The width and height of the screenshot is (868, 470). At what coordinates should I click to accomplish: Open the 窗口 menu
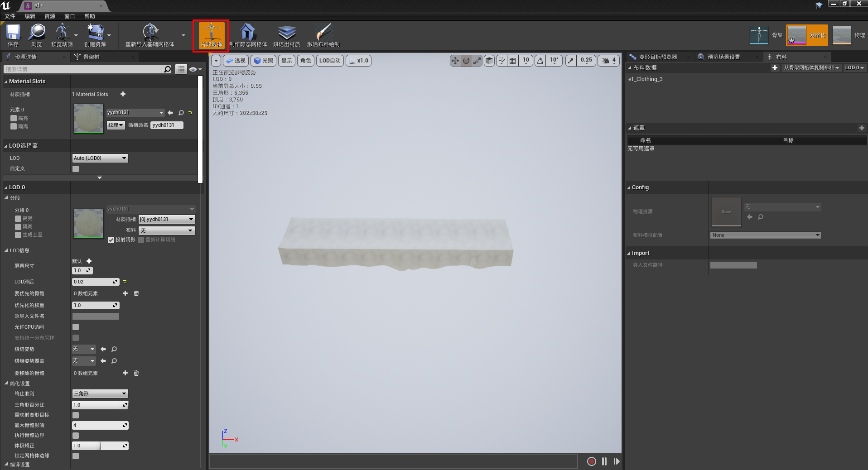tap(69, 16)
